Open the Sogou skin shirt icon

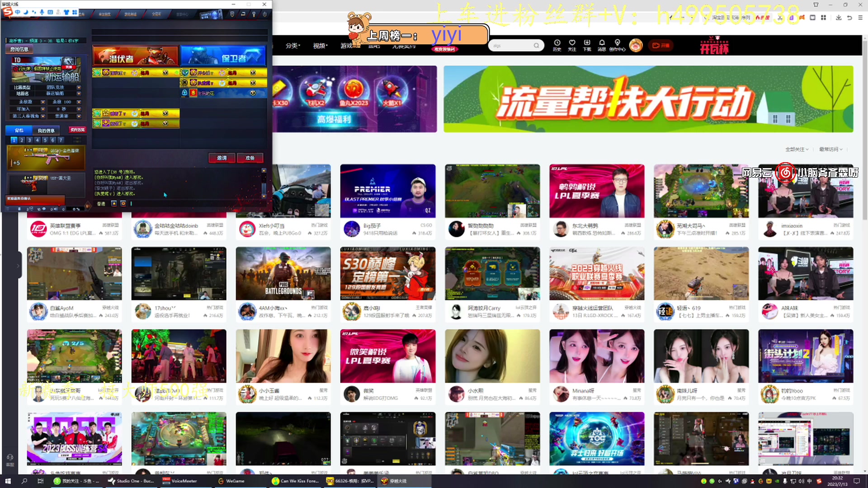[x=67, y=12]
